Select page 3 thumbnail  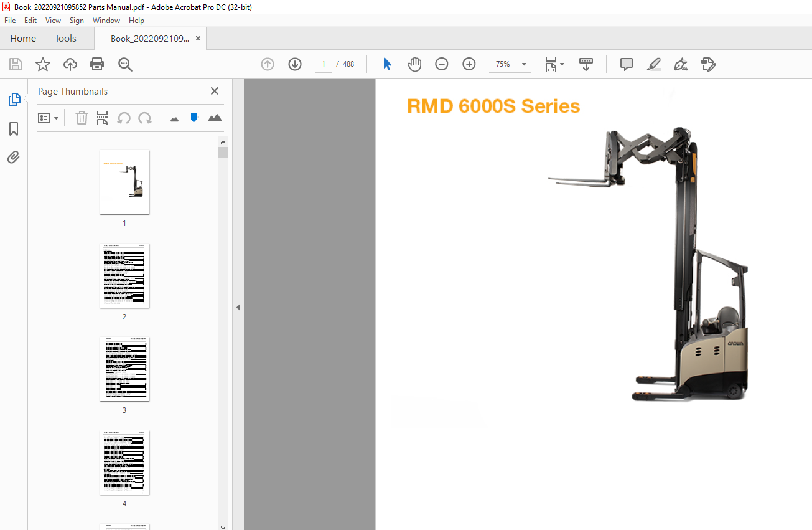coord(124,369)
